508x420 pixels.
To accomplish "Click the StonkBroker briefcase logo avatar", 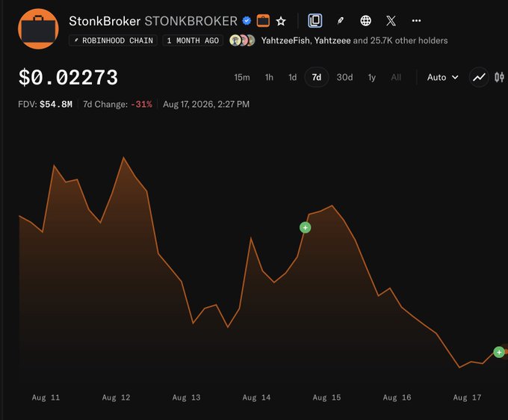I will pyautogui.click(x=38, y=28).
